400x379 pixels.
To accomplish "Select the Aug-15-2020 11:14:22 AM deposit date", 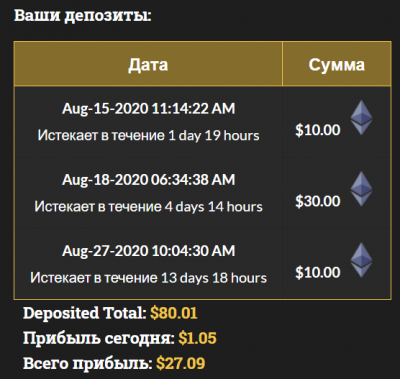I will (x=149, y=109).
